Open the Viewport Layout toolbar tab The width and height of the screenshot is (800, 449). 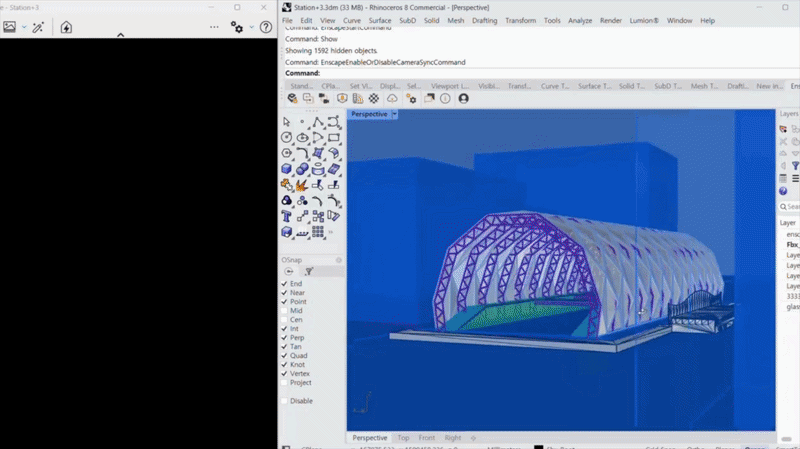449,86
